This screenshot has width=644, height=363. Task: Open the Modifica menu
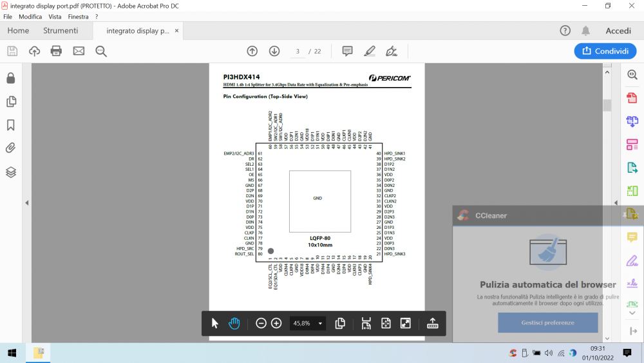(x=30, y=16)
